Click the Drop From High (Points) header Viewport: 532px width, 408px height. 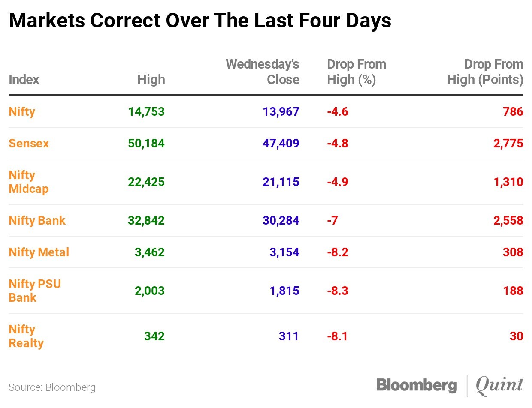(x=485, y=72)
